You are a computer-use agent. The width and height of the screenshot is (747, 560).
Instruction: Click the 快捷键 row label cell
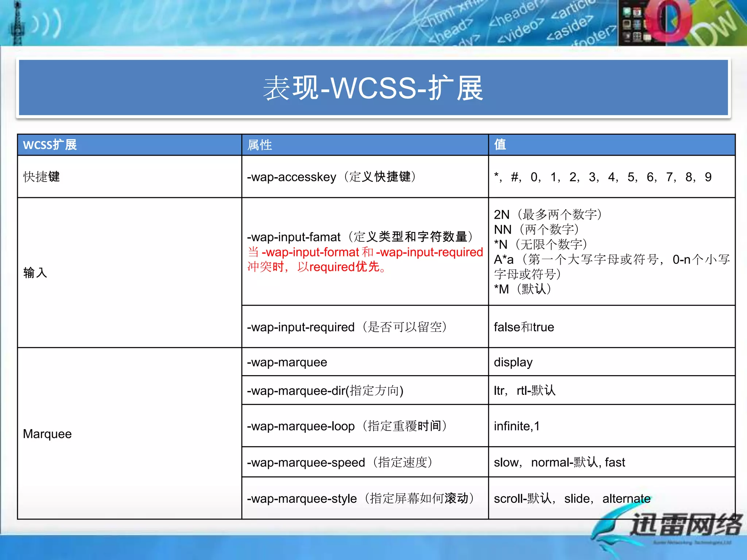tap(129, 177)
